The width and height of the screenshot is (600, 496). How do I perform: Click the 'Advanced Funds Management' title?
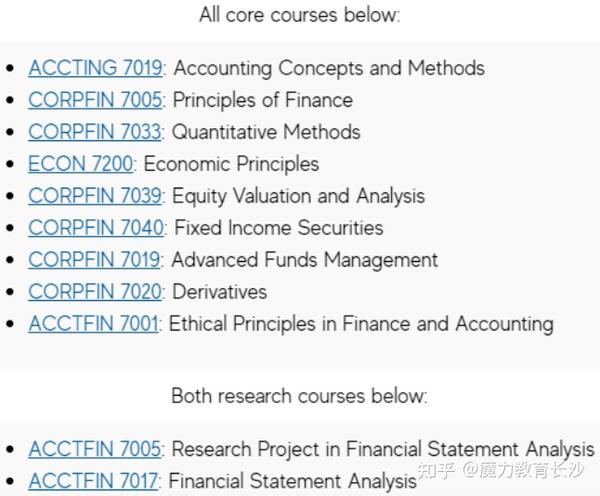(x=305, y=259)
